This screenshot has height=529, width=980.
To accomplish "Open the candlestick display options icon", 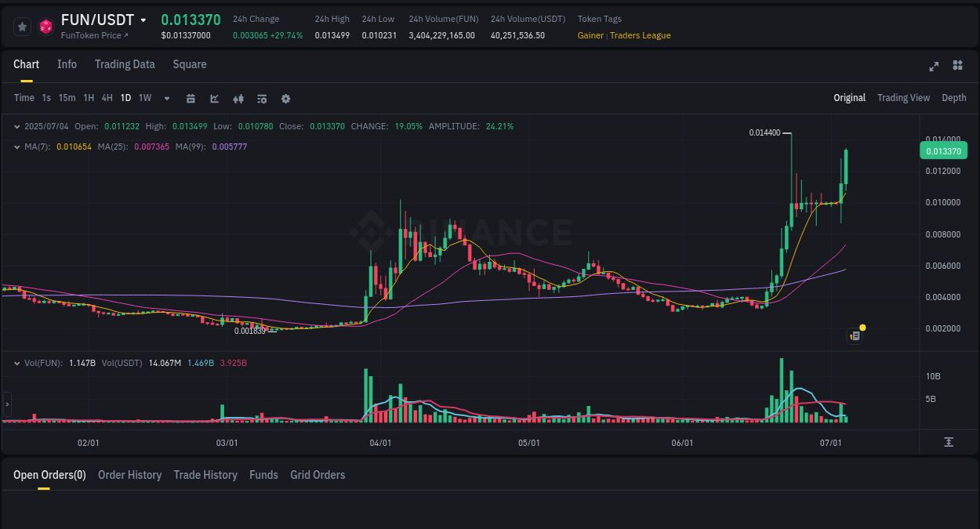I will tap(238, 98).
